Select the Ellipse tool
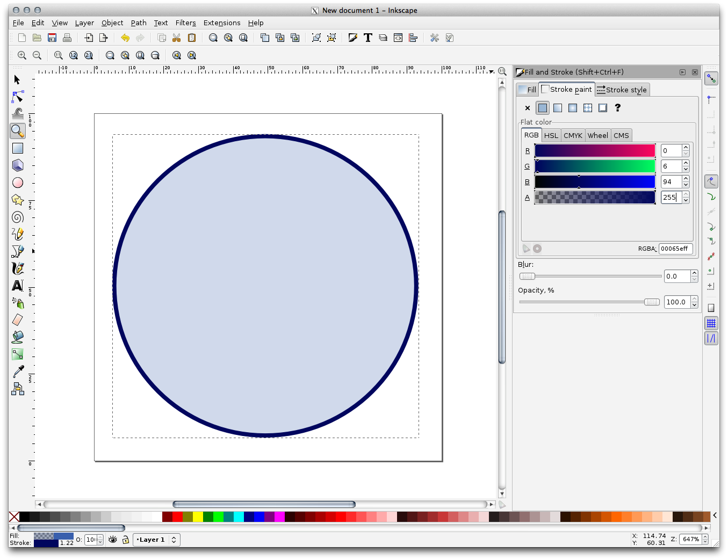Screen dimensions: 728x560 point(18,183)
